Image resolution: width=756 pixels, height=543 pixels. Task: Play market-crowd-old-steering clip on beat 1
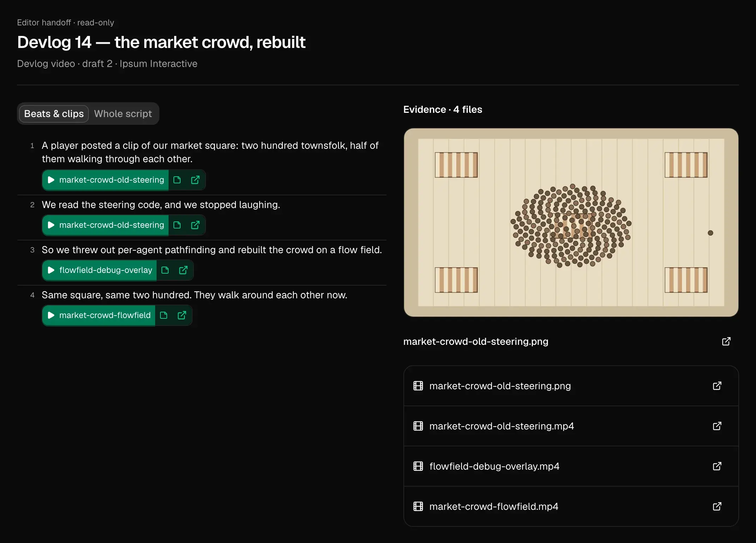(x=105, y=180)
